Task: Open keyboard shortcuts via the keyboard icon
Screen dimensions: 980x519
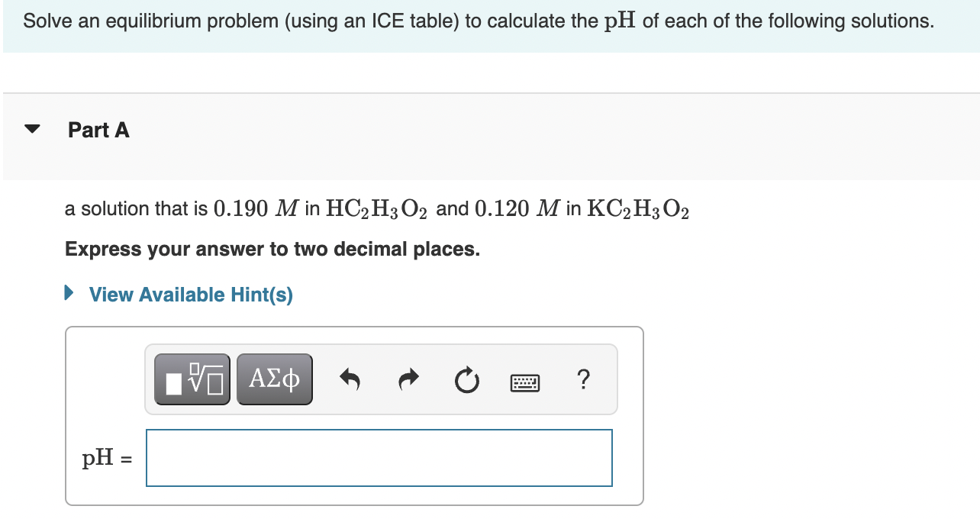Action: (x=526, y=379)
